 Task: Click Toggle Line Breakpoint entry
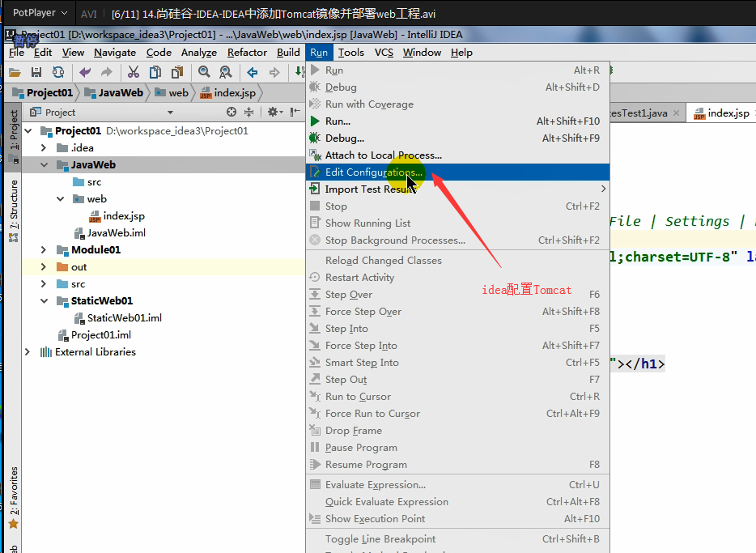click(x=457, y=539)
